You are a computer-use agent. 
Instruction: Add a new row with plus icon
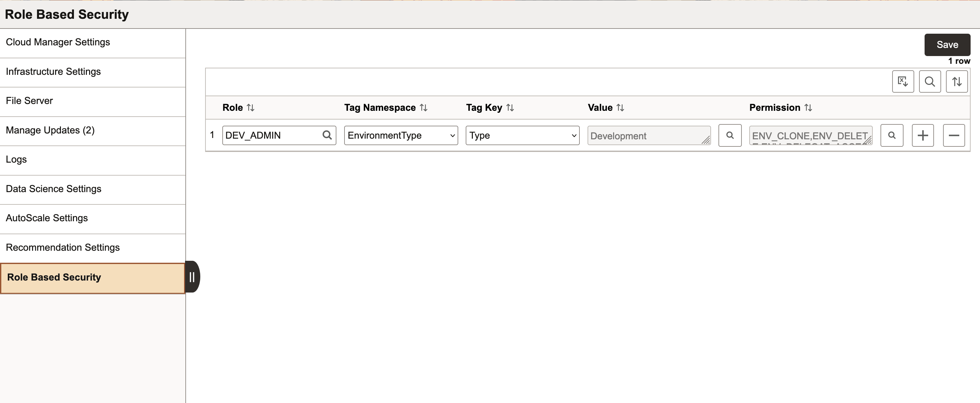(923, 135)
